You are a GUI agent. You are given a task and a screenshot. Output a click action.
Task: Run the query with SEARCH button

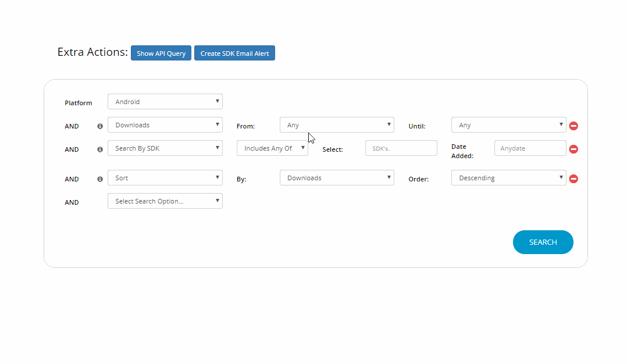click(543, 242)
